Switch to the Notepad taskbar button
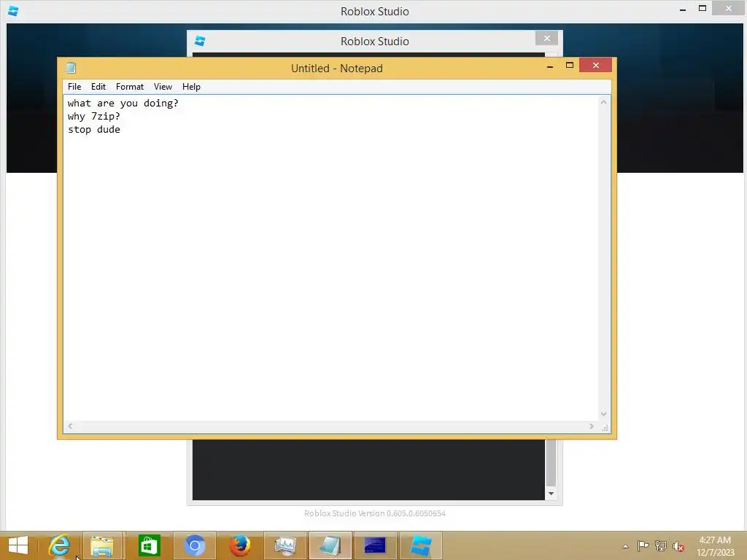Viewport: 747px width, 560px height. click(330, 545)
